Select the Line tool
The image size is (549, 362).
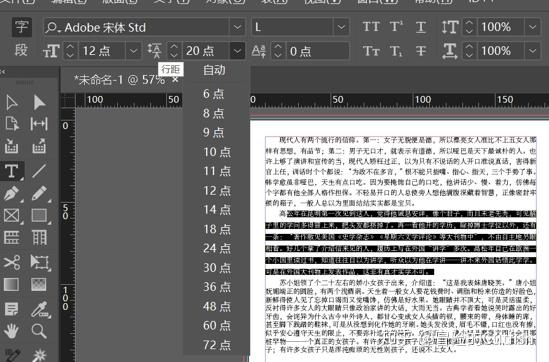[39, 171]
